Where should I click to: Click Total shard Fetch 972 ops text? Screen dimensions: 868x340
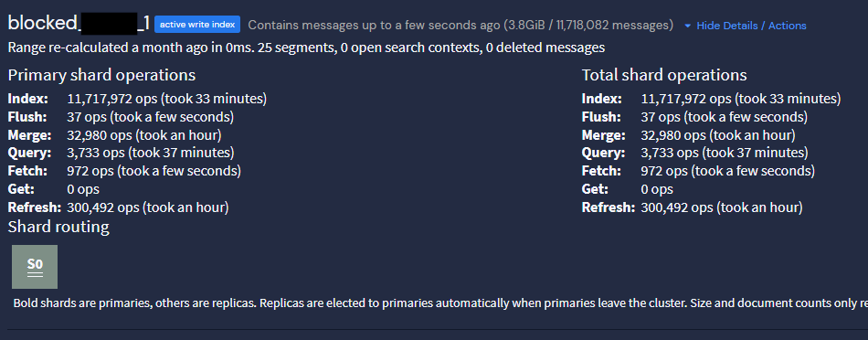(x=727, y=171)
